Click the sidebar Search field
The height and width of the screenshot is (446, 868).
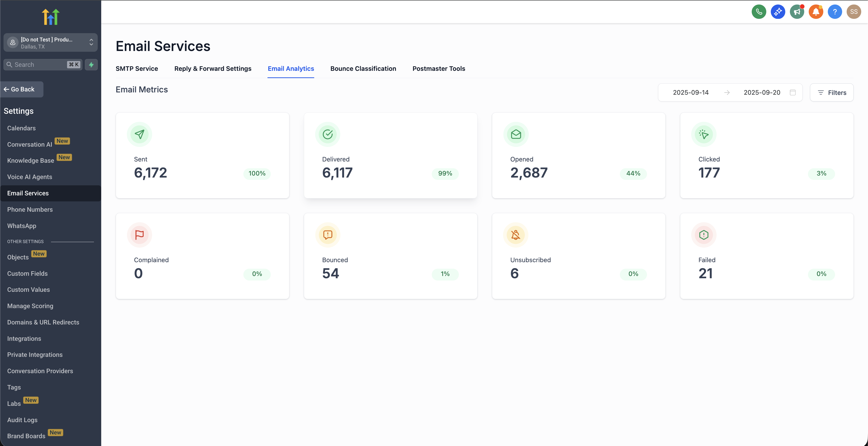click(39, 65)
